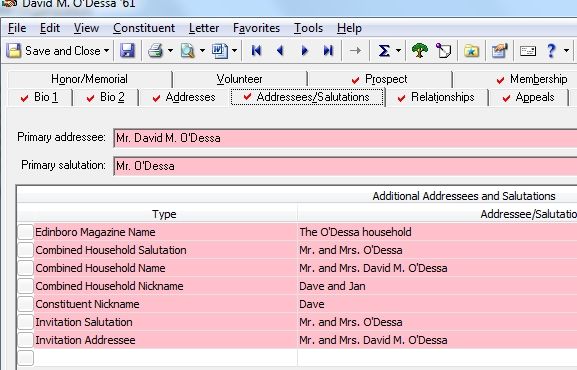The image size is (577, 370).
Task: Click the Save floppy disk icon
Action: click(x=127, y=50)
